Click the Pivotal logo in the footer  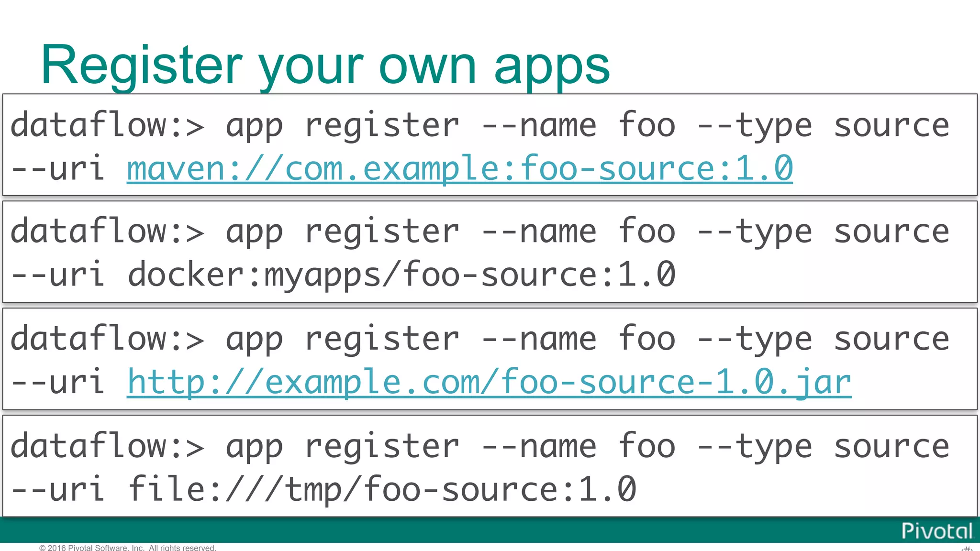[936, 531]
